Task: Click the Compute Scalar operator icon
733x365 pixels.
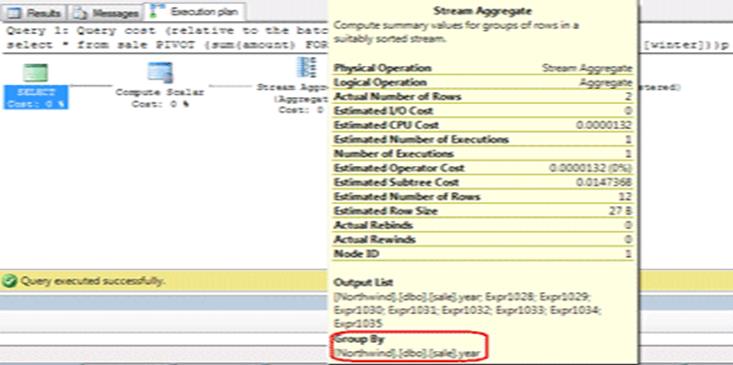Action: coord(160,73)
